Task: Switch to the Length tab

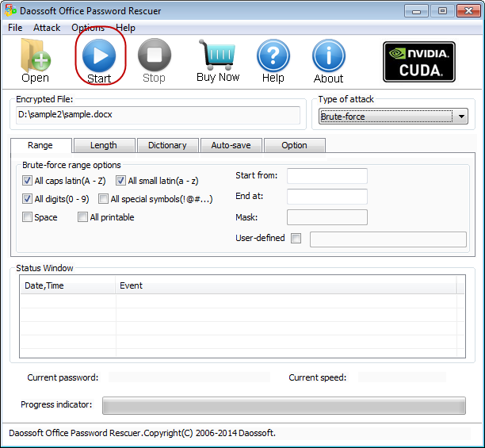Action: (104, 145)
